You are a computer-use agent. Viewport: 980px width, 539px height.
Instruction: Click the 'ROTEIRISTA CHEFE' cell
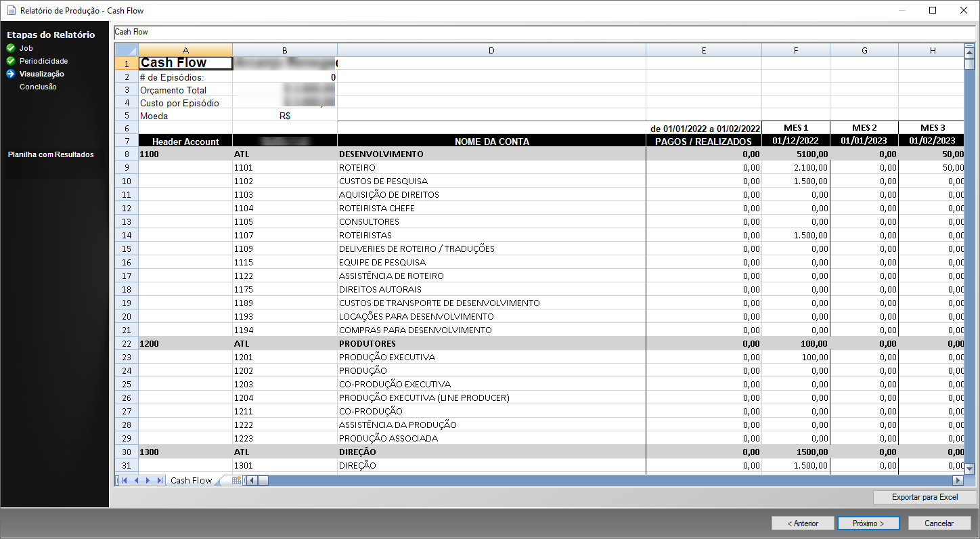pyautogui.click(x=491, y=208)
